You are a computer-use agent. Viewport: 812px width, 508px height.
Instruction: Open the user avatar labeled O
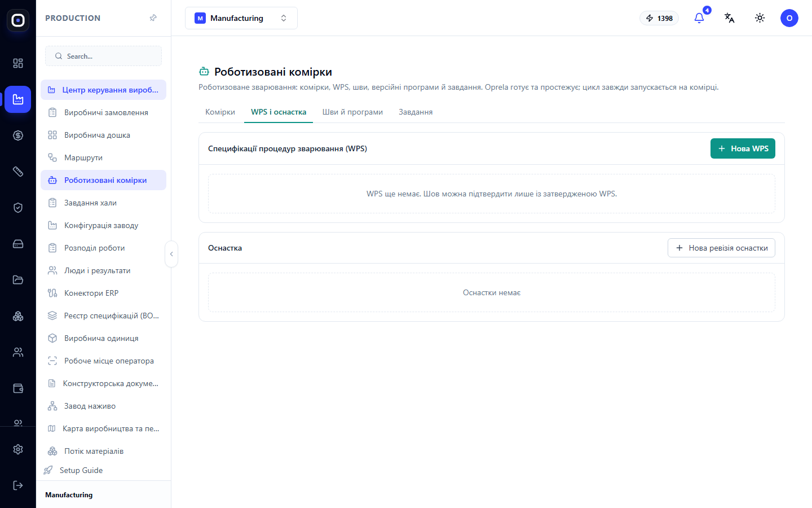789,18
